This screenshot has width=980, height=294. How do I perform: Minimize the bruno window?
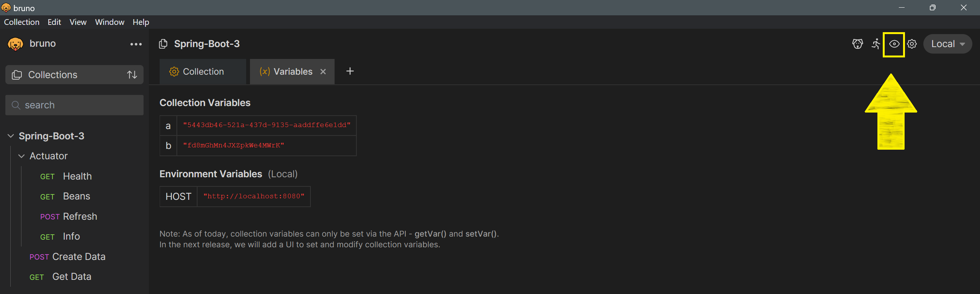902,8
